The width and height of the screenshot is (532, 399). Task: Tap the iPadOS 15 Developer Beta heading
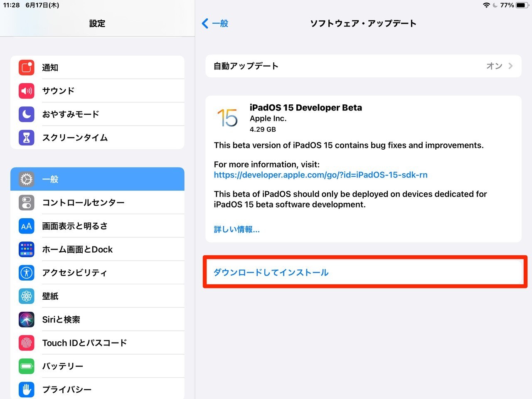[x=306, y=108]
